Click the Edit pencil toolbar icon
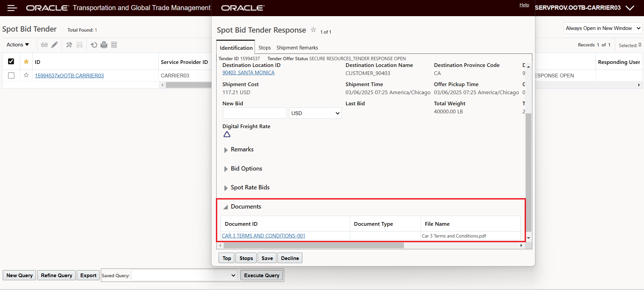 coord(54,45)
